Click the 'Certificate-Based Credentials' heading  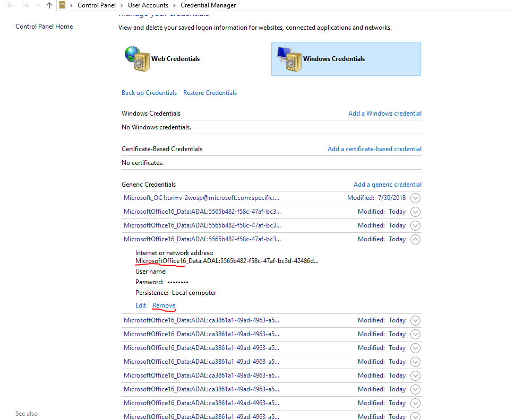pos(162,149)
